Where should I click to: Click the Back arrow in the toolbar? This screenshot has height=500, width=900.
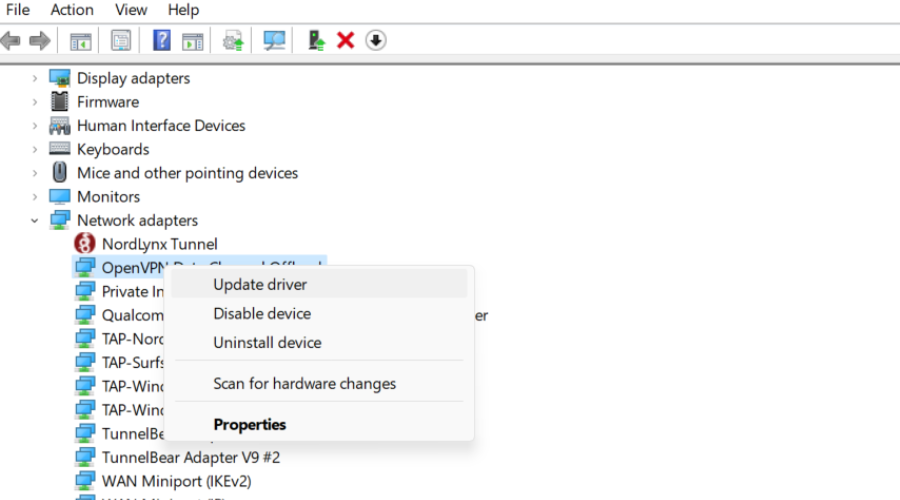(x=11, y=40)
